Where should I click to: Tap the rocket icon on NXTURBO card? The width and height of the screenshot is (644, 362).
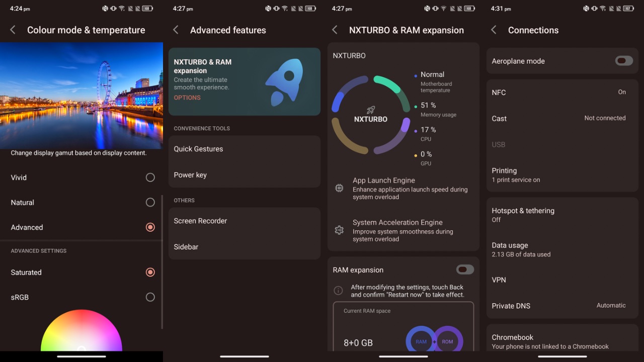285,82
